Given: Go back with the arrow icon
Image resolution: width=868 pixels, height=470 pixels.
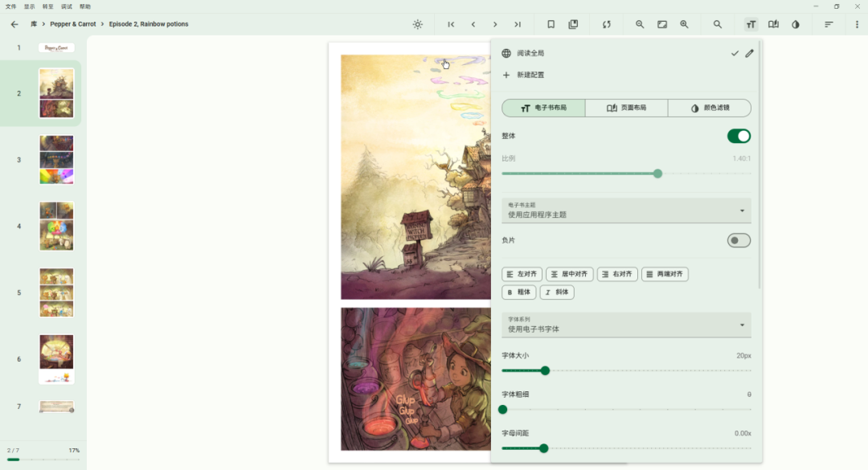Looking at the screenshot, I should (x=14, y=24).
